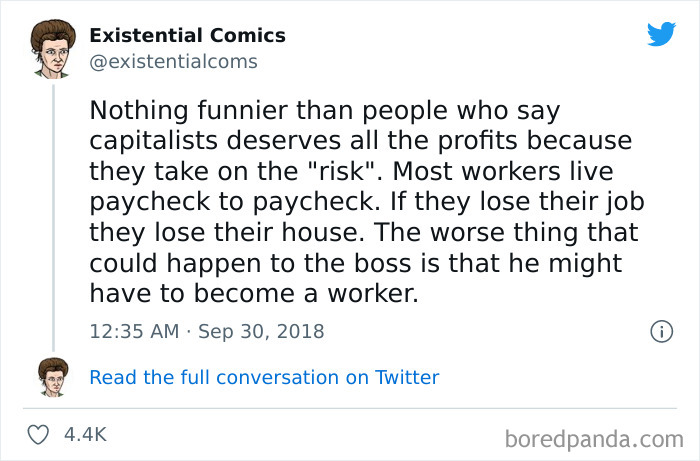Image resolution: width=700 pixels, height=461 pixels.
Task: Open the Existential Comics display name
Action: (x=187, y=35)
